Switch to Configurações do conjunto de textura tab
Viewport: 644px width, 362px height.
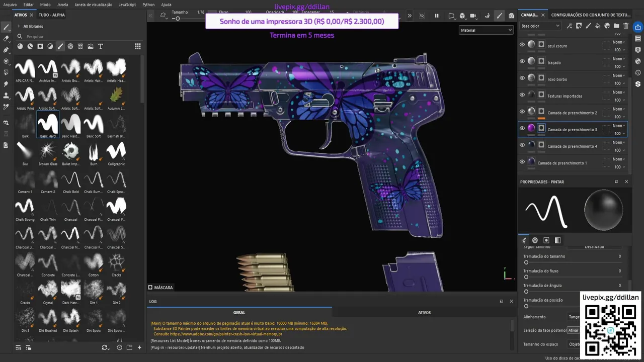591,15
